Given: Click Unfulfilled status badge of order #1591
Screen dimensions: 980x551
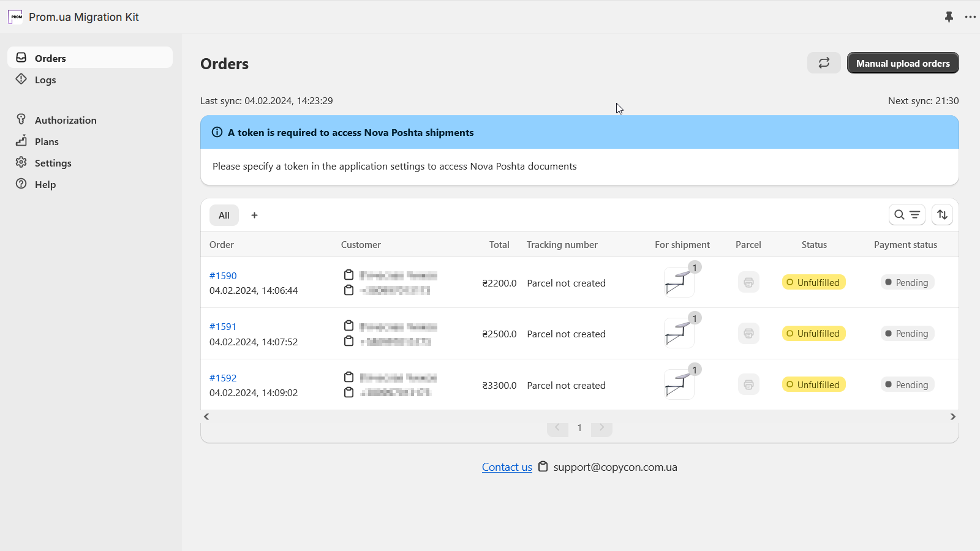Looking at the screenshot, I should click(x=813, y=333).
